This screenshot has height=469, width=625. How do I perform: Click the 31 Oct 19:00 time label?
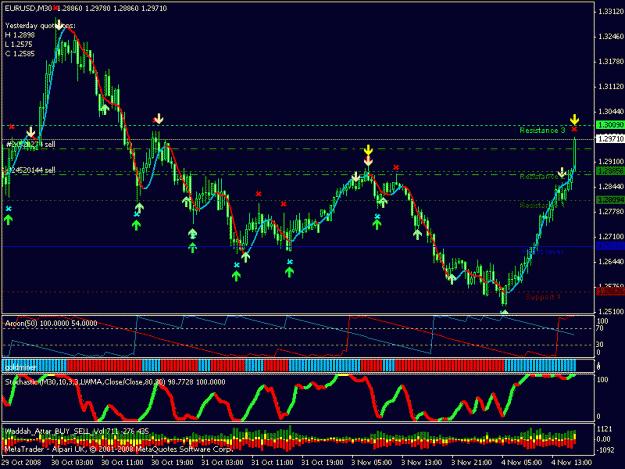322,462
